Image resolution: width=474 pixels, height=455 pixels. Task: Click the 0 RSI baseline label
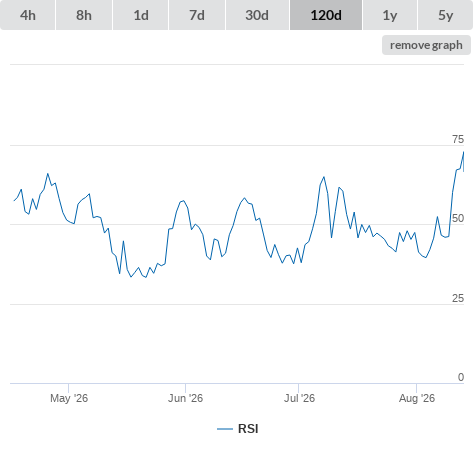pos(461,377)
